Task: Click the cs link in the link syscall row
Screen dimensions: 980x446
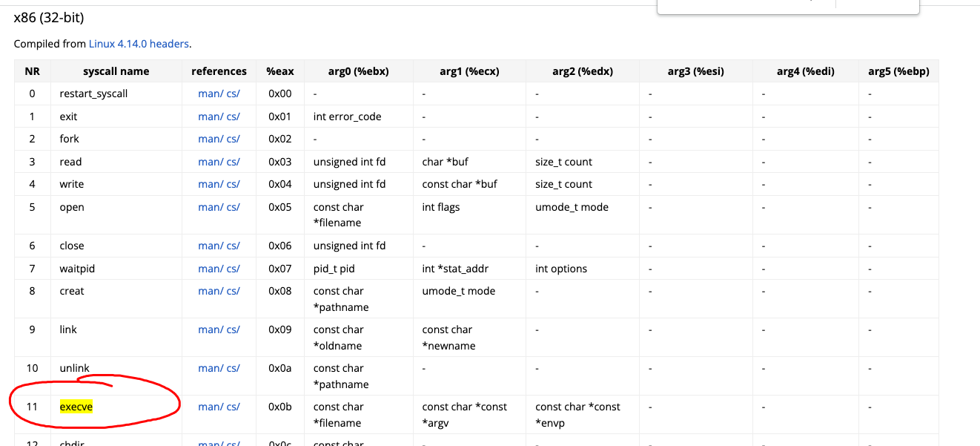Action: [x=234, y=329]
